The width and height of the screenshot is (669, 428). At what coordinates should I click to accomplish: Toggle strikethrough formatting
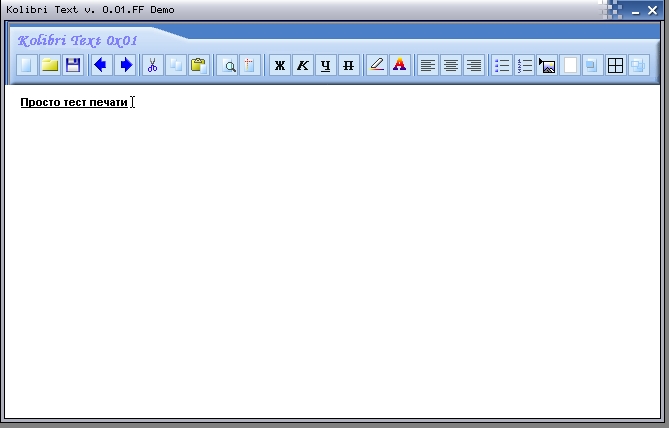[x=349, y=65]
